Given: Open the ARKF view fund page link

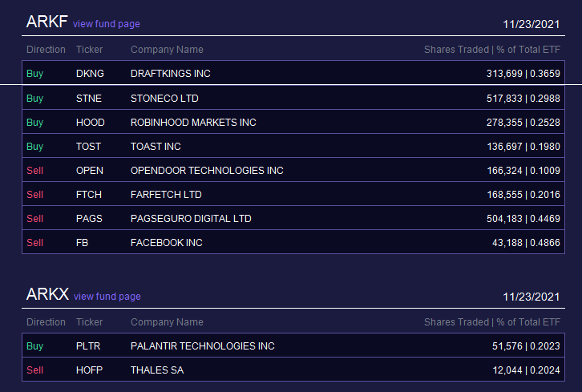Looking at the screenshot, I should click(x=106, y=24).
